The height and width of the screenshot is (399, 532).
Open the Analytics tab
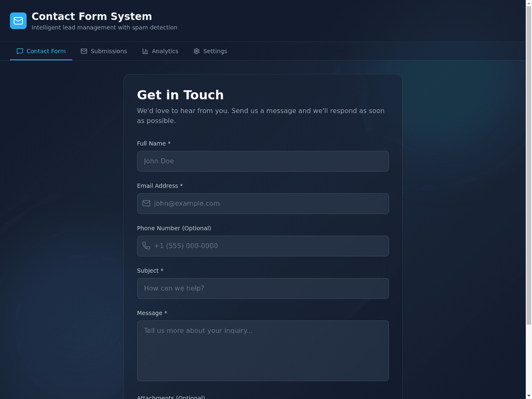160,51
